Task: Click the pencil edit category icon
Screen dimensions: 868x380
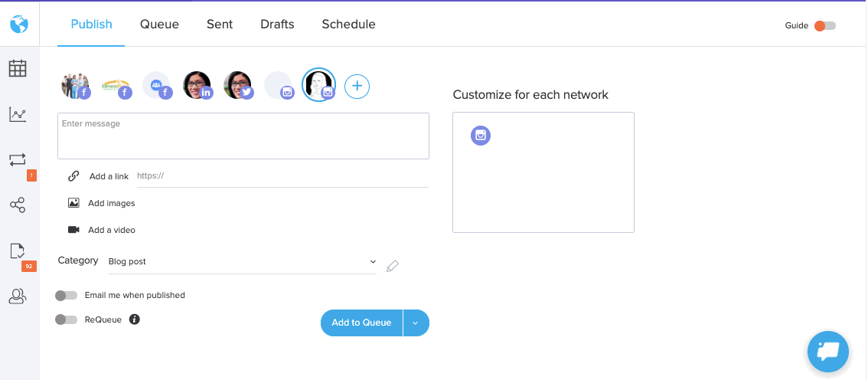Action: 393,266
